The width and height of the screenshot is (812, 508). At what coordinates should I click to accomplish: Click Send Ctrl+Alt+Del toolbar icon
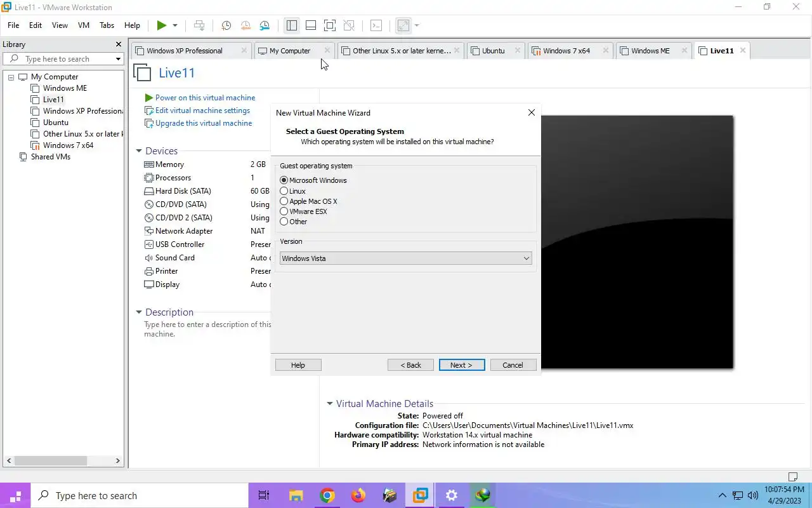tap(199, 25)
